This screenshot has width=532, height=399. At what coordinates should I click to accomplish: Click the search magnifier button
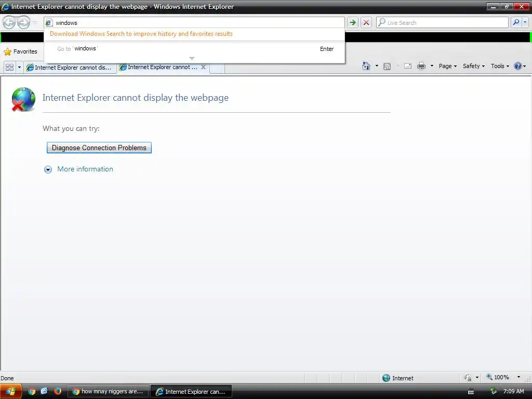pos(516,22)
